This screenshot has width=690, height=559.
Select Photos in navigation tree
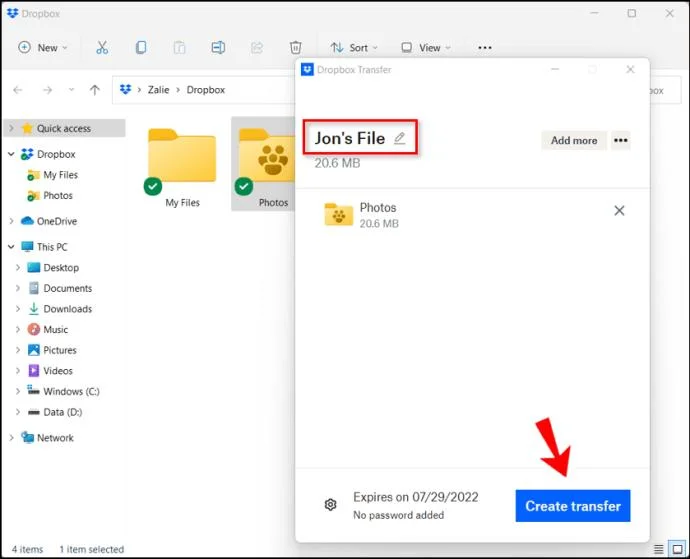pyautogui.click(x=58, y=195)
